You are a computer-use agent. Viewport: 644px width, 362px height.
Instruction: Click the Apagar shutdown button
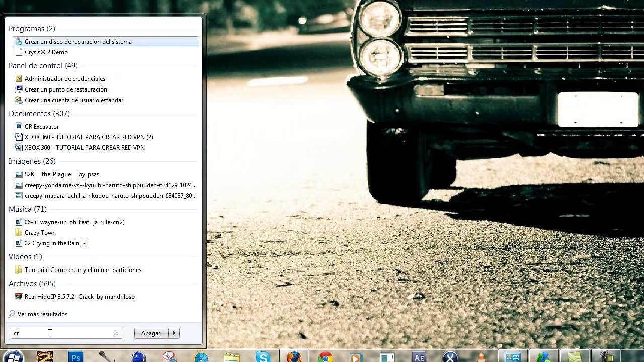(x=151, y=333)
